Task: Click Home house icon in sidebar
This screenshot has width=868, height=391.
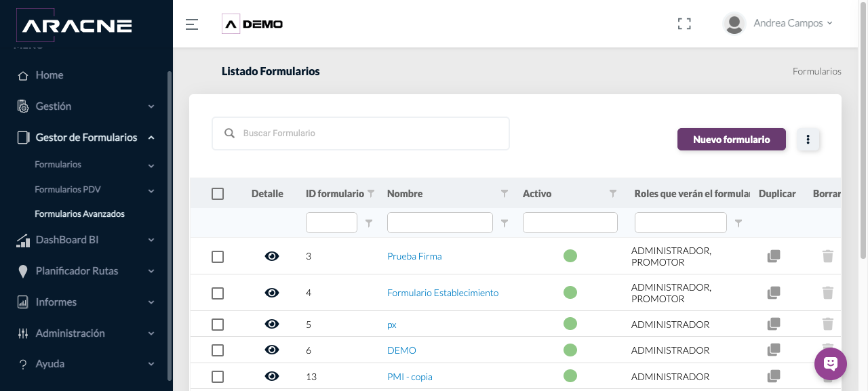Action: click(x=23, y=75)
